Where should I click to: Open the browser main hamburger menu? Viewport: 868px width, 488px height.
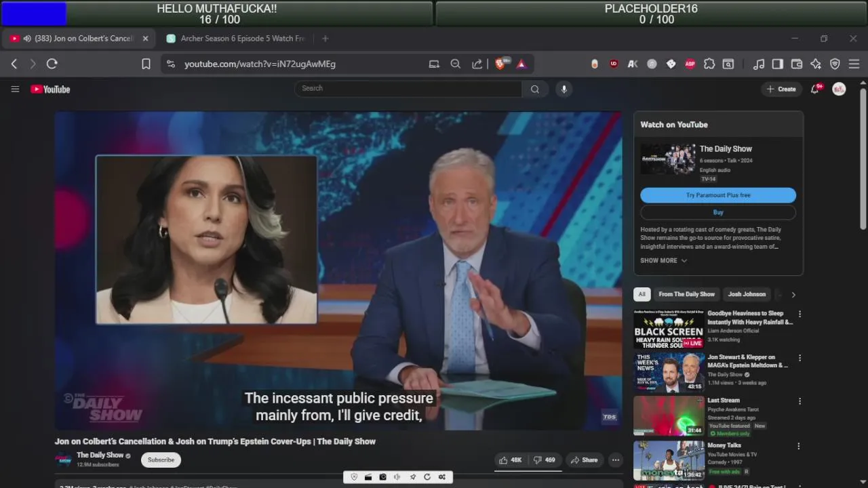pos(854,64)
